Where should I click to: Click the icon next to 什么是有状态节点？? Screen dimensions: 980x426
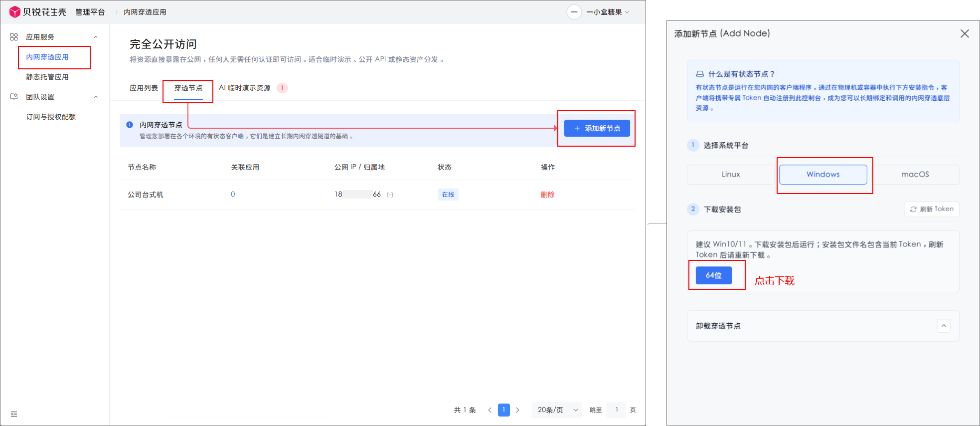coord(700,74)
